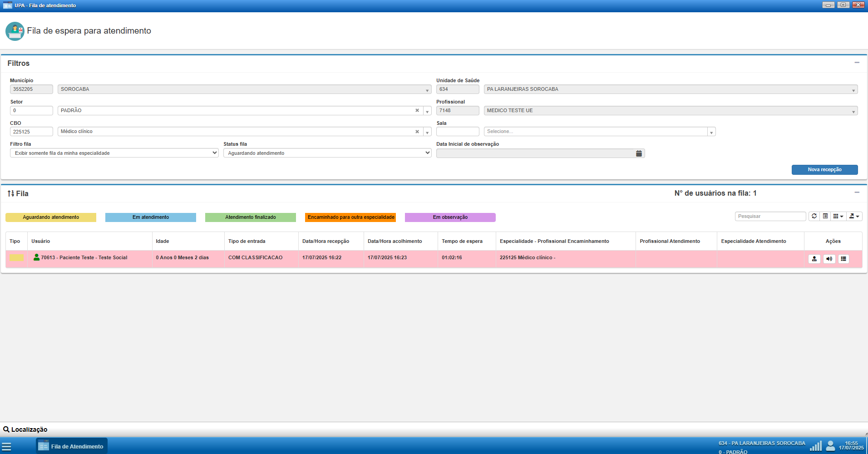
Task: Click the refresh queue table icon
Action: tap(814, 216)
